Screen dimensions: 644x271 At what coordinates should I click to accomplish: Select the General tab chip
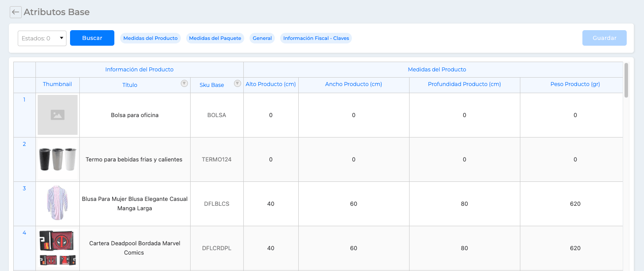point(262,38)
